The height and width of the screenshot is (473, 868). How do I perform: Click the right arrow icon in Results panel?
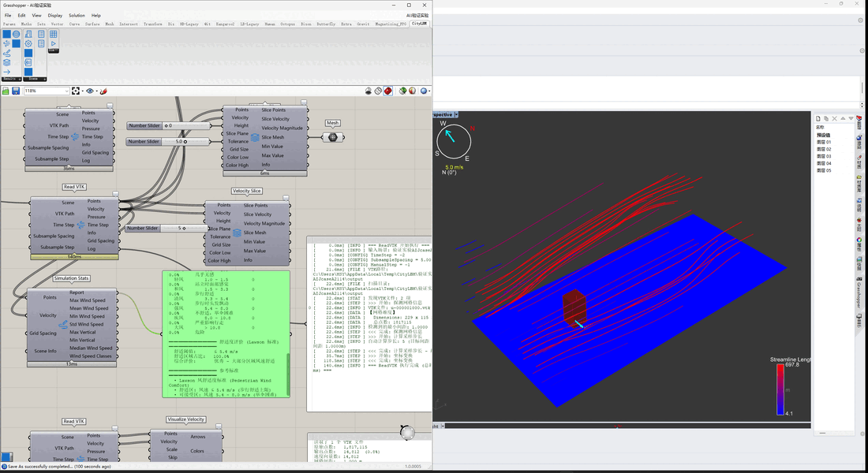click(6, 72)
